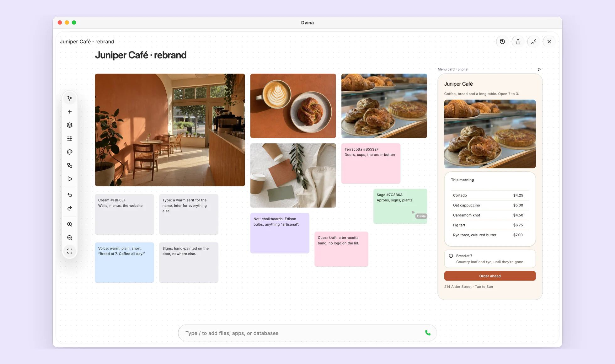Select the bakery display photo on board
Screen dimensions: 615x364
pyautogui.click(x=384, y=106)
